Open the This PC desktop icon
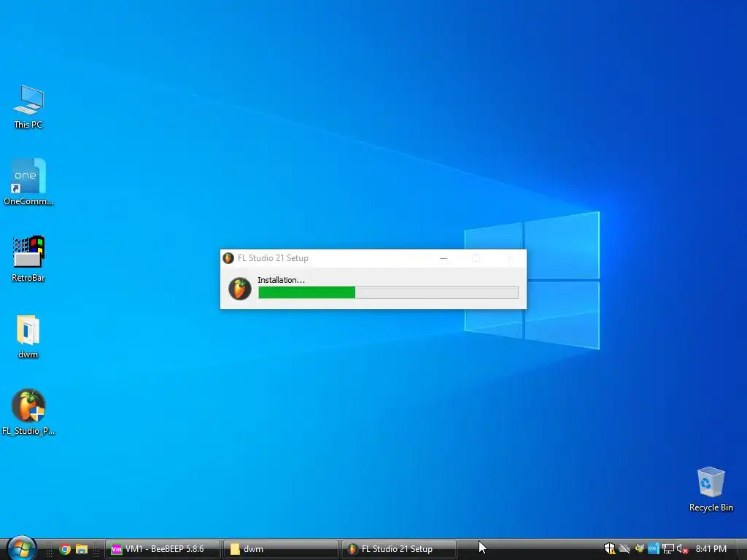 tap(28, 107)
